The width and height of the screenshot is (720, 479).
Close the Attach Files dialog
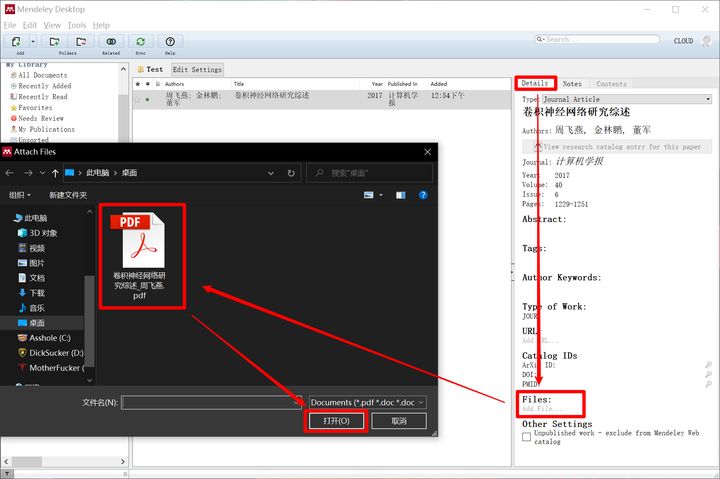pyautogui.click(x=428, y=152)
